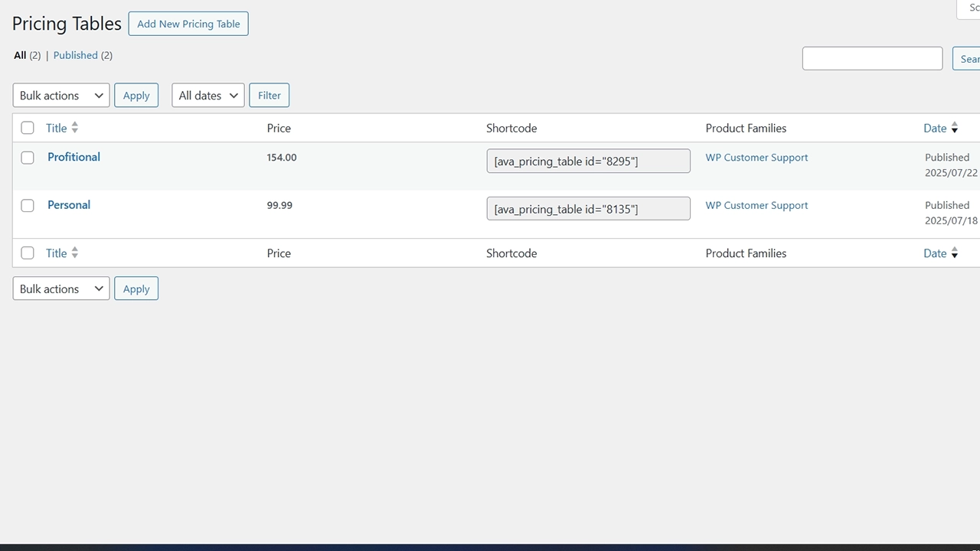The width and height of the screenshot is (980, 551).
Task: Click inside the search input field
Action: click(x=872, y=58)
